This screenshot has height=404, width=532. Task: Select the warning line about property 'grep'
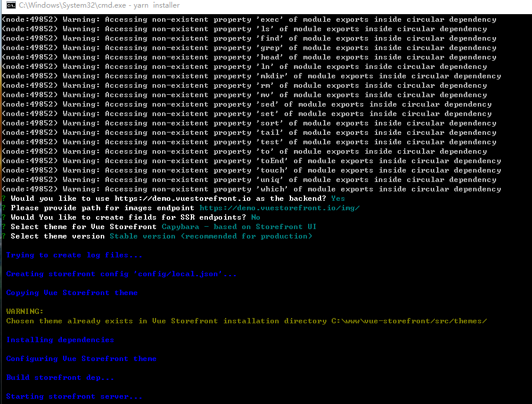click(x=249, y=48)
